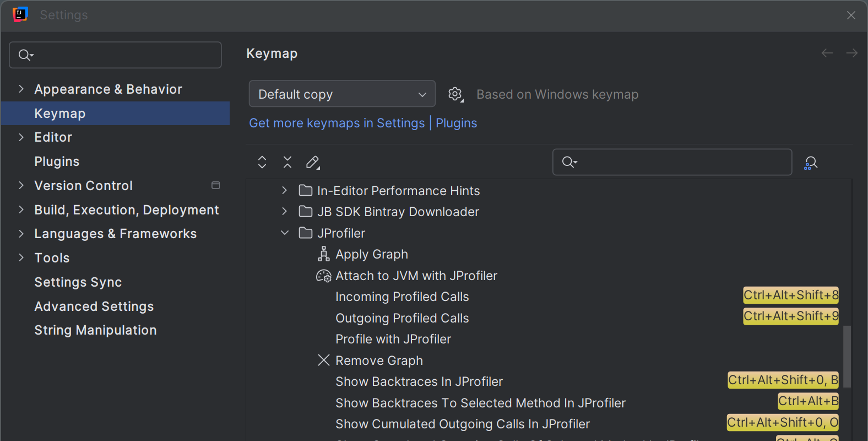Click the Ctrl+Alt+B shortcut label

click(x=808, y=401)
